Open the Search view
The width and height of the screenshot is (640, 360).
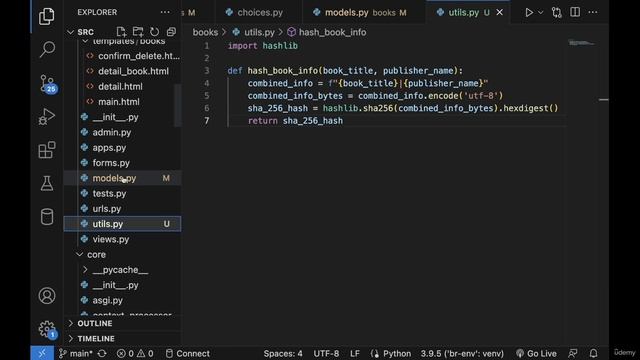47,49
